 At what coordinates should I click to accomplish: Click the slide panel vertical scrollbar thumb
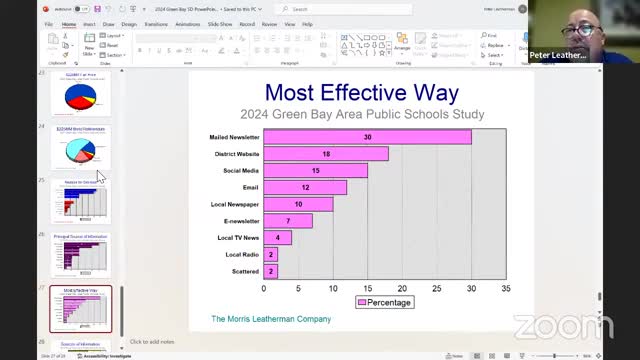coord(122,311)
